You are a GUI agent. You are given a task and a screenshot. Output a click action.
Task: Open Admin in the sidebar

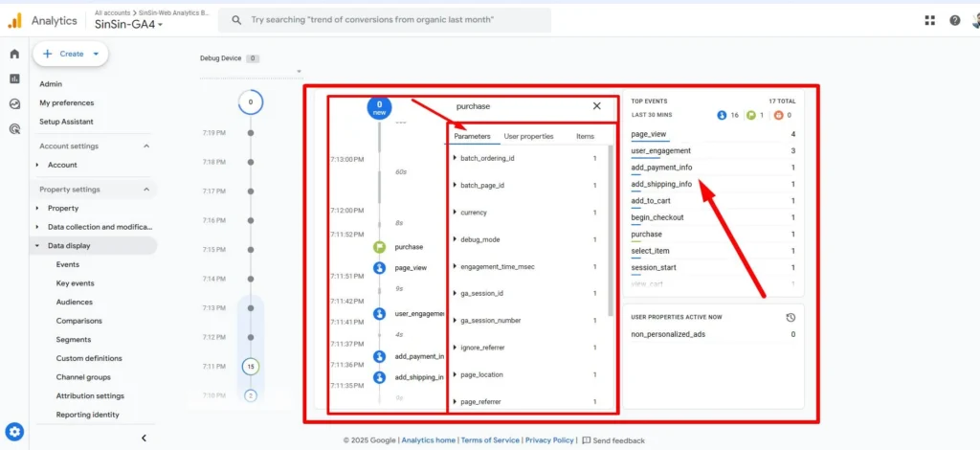51,83
